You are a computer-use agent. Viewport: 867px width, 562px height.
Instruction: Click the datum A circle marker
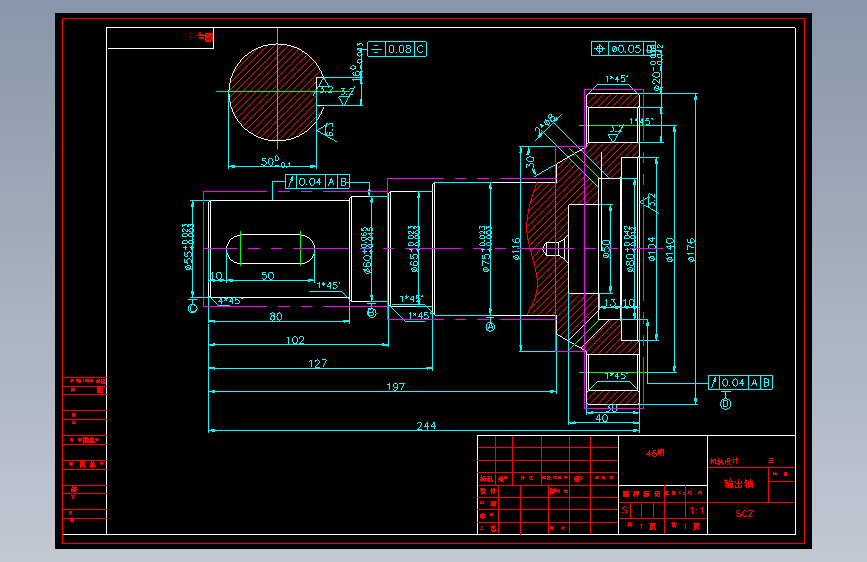click(x=490, y=327)
